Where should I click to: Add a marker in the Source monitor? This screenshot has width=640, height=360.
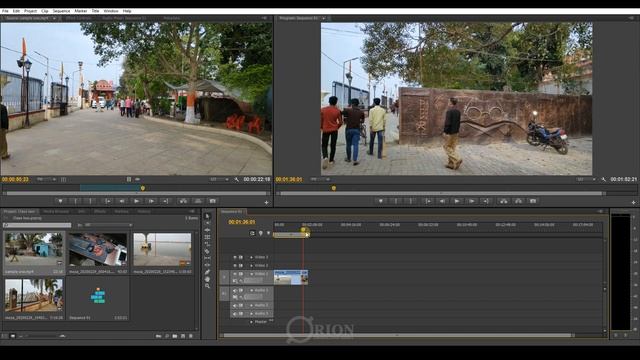60,201
